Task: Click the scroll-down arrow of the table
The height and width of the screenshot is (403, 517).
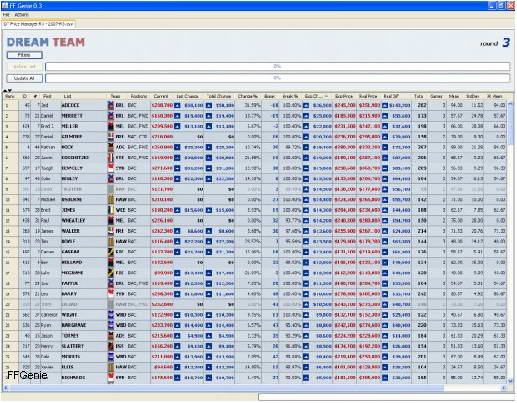Action: pos(510,380)
